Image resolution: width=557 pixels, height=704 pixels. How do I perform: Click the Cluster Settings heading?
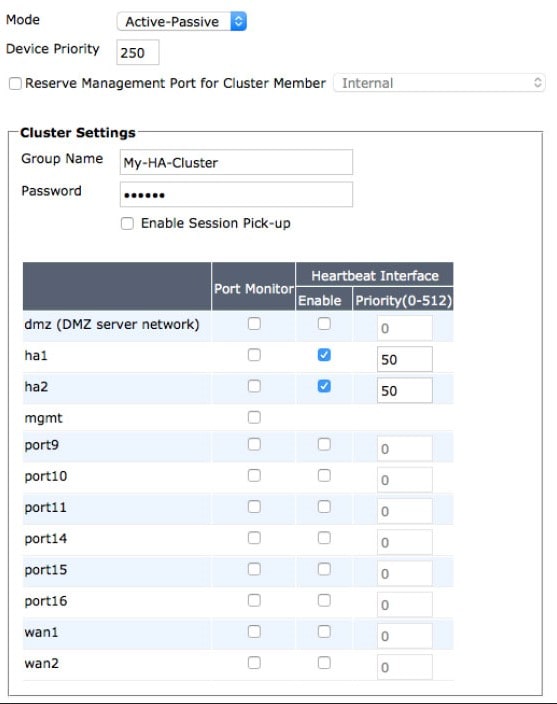[78, 132]
